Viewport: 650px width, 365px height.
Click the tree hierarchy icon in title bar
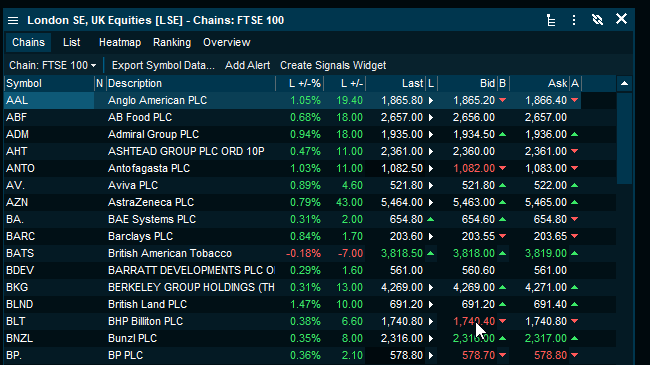point(551,20)
